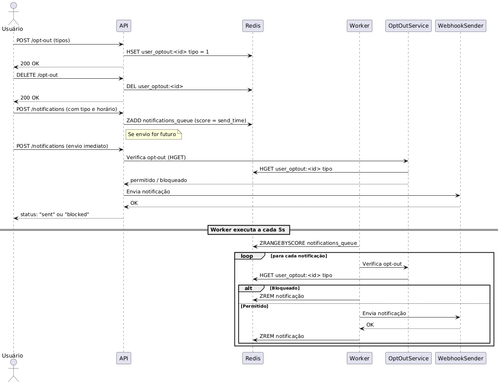Click 'POST /notifications (com tipo e horário)' label

pos(67,109)
